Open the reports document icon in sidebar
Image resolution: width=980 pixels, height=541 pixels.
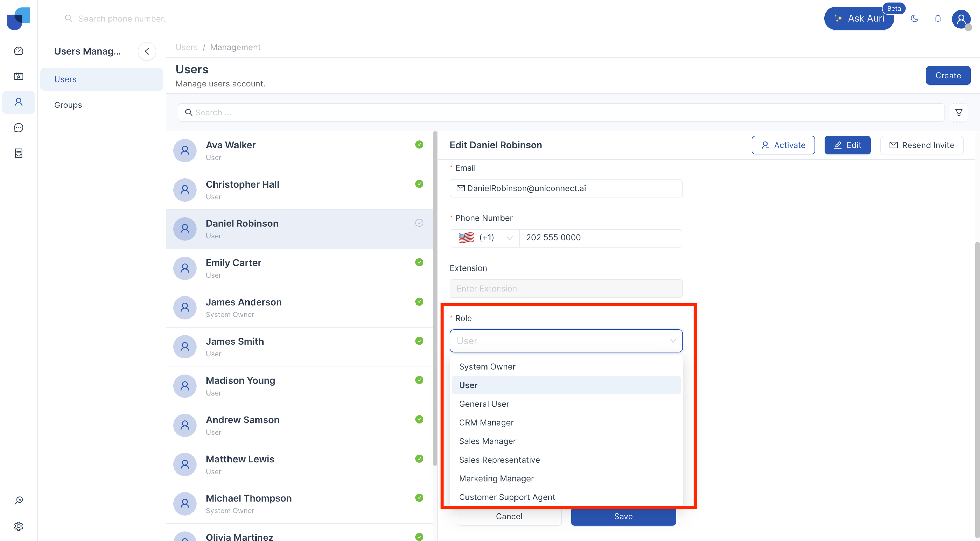point(19,153)
